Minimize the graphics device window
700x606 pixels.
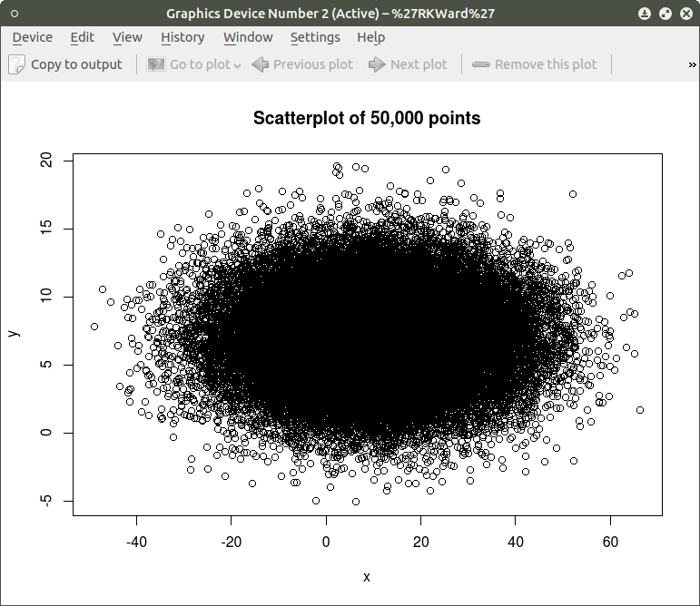(x=644, y=14)
